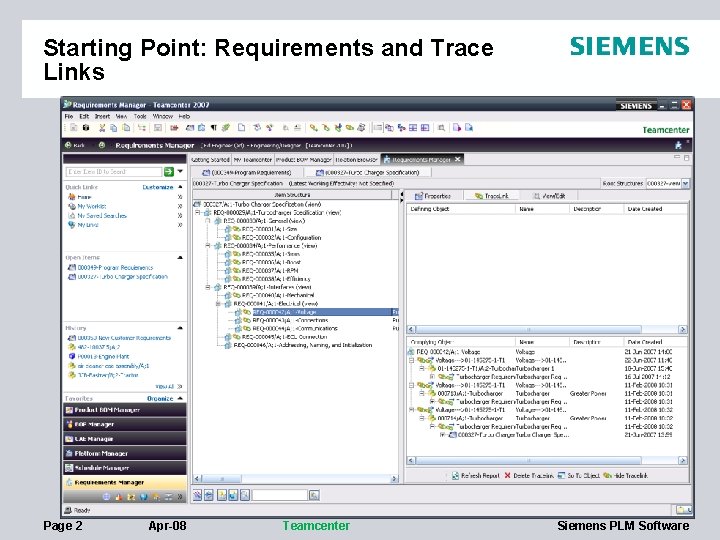Image resolution: width=720 pixels, height=540 pixels.
Task: Click the scissors Cut icon in toolbar
Action: [x=102, y=128]
